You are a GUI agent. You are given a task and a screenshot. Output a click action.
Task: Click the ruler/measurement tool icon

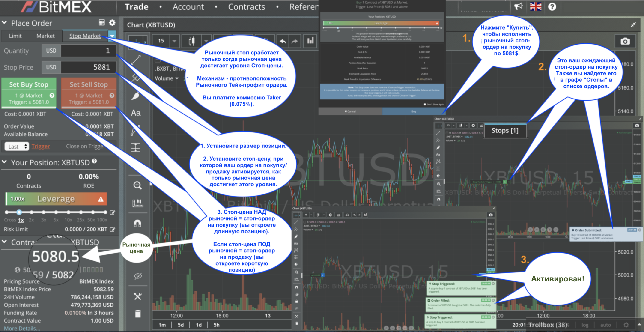tap(137, 203)
